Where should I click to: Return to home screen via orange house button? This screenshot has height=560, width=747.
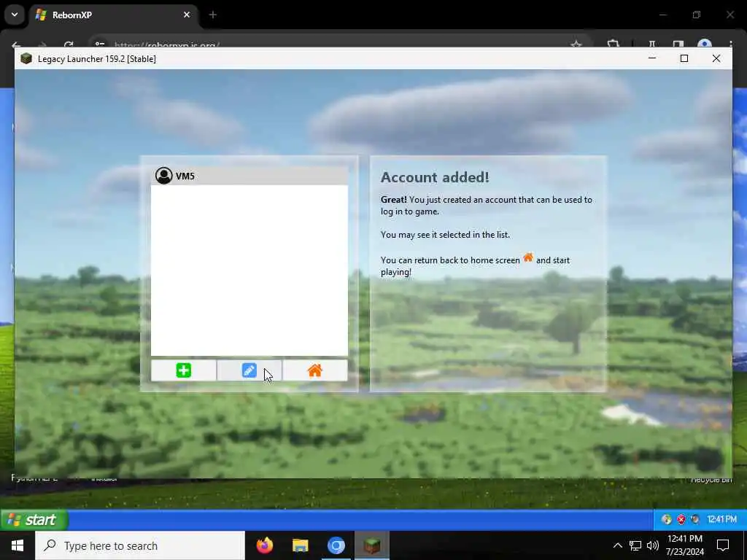315,370
